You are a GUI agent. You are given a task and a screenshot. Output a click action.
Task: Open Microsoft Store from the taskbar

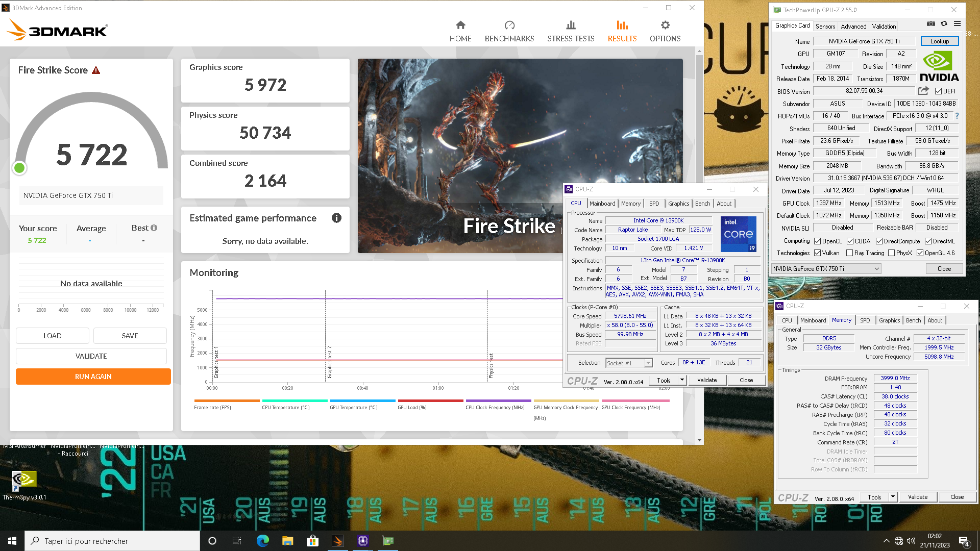pyautogui.click(x=312, y=541)
